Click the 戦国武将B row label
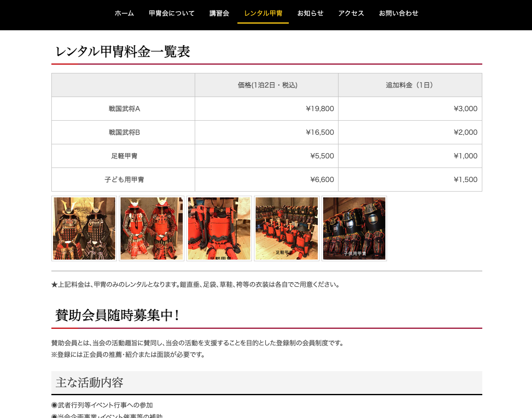Viewport: 532px width, 418px height. pos(124,132)
